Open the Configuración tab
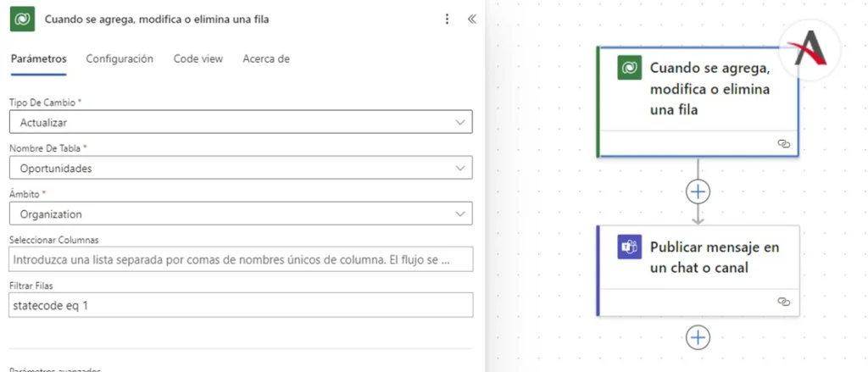Screen dimensions: 868x372 pos(120,58)
